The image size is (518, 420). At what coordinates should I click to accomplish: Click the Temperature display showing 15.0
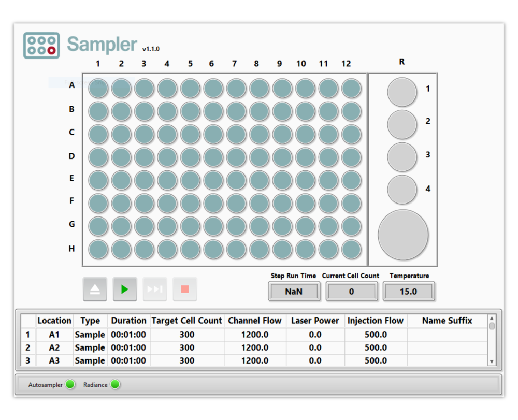click(409, 292)
